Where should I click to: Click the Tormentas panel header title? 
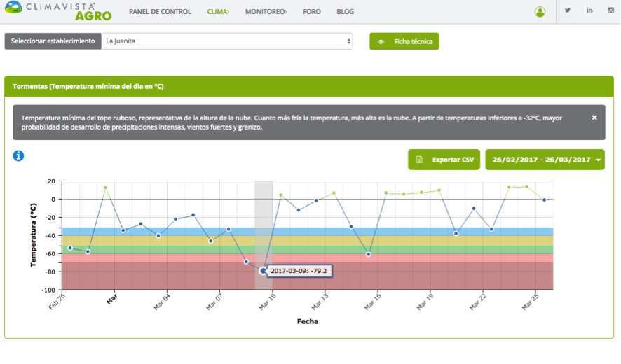[88, 86]
